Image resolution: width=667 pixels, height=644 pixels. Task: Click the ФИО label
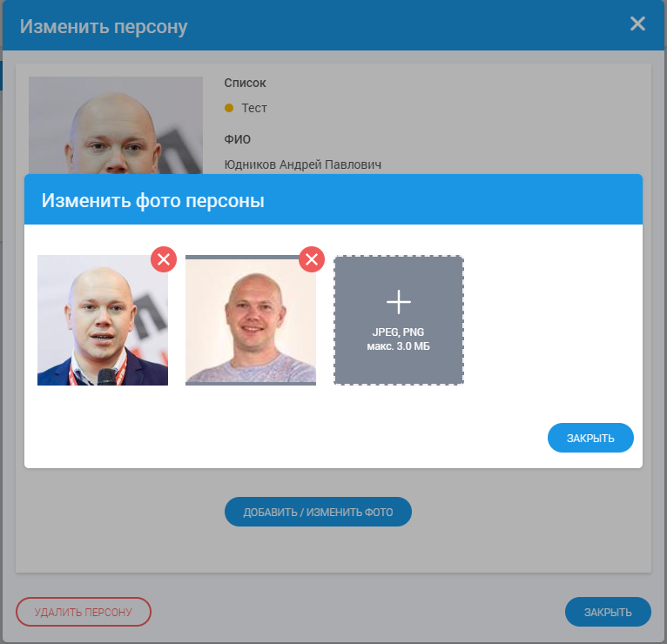coord(238,139)
